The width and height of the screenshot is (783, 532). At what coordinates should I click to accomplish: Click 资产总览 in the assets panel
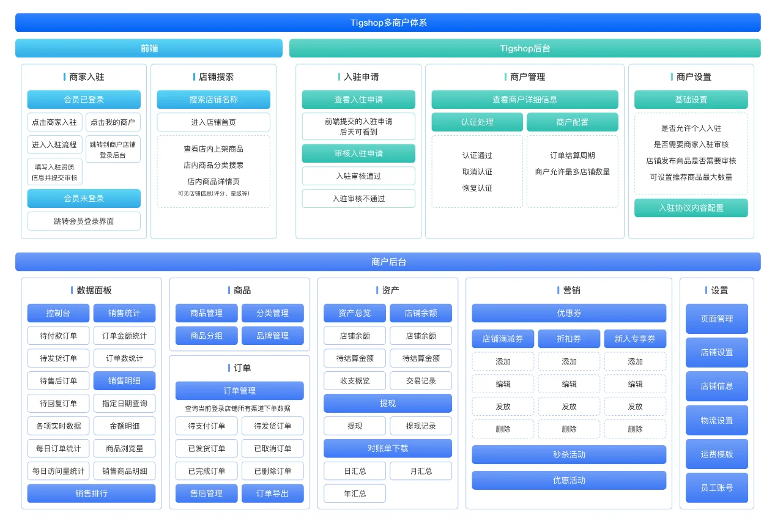355,313
